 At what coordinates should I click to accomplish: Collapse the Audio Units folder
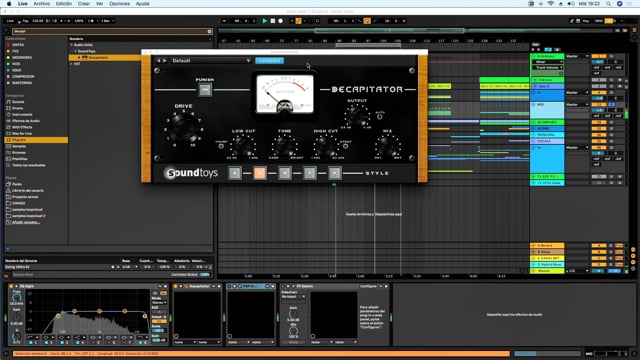point(71,45)
